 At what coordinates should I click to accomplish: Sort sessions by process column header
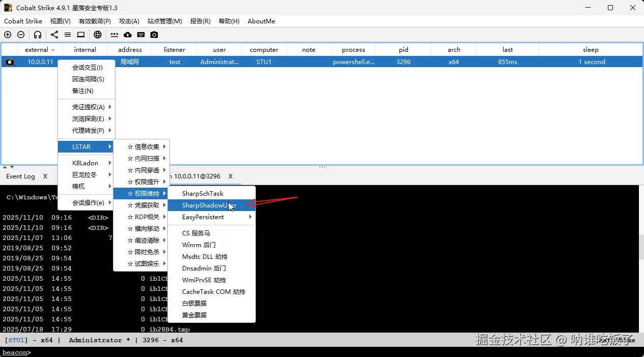coord(354,50)
